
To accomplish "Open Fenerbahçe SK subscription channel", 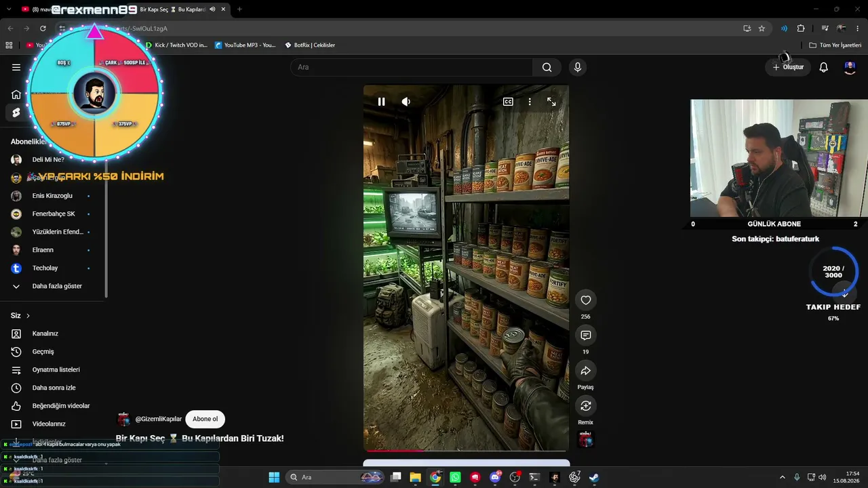I will (53, 214).
